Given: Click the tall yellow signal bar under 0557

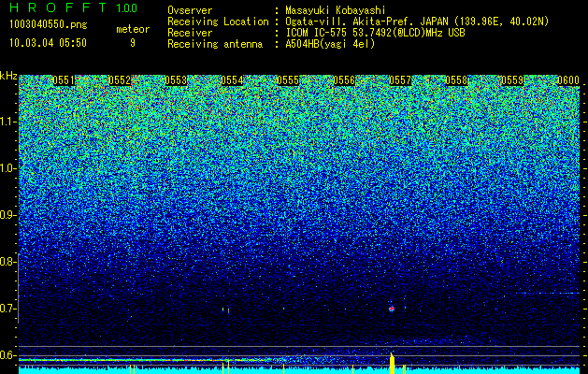Looking at the screenshot, I should pyautogui.click(x=392, y=363).
